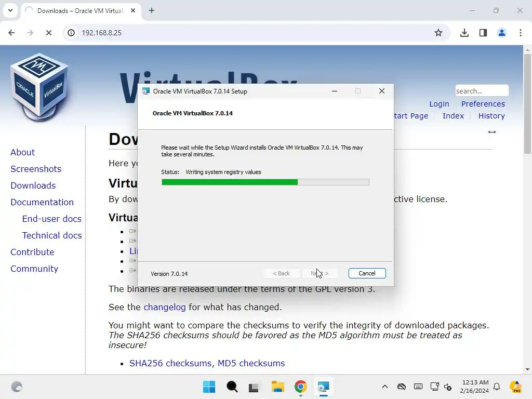Switch to Chrome on taskbar
The width and height of the screenshot is (532, 399).
pos(301,387)
